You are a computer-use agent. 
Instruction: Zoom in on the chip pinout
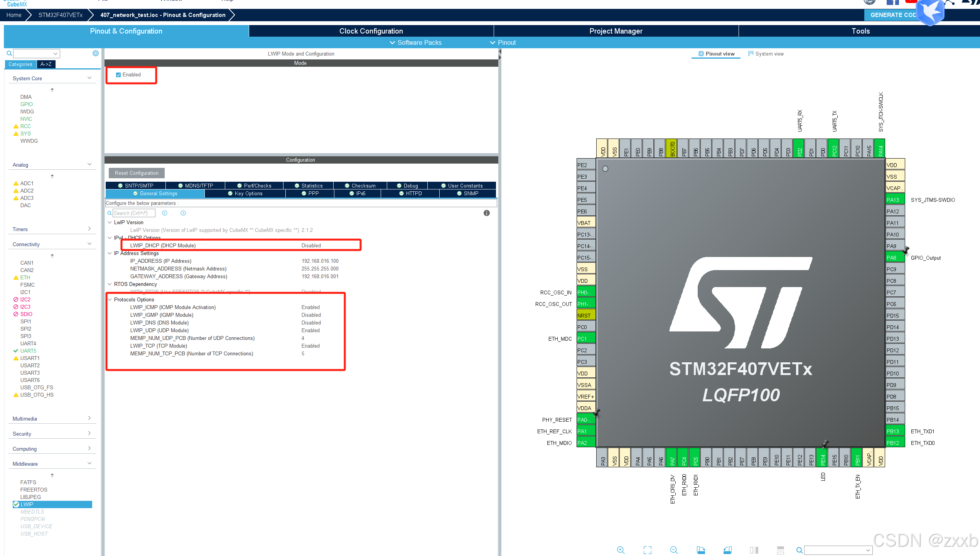tap(621, 550)
